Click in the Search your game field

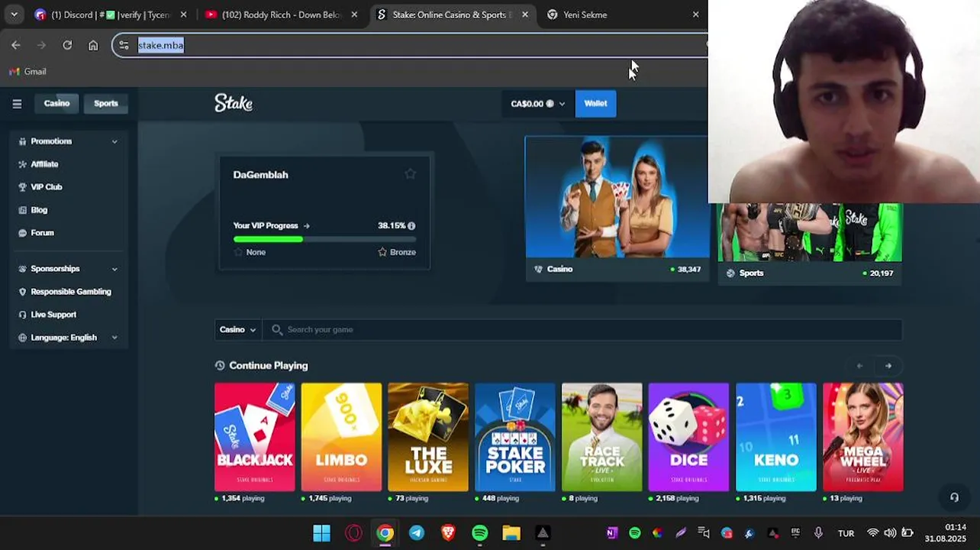click(x=582, y=329)
